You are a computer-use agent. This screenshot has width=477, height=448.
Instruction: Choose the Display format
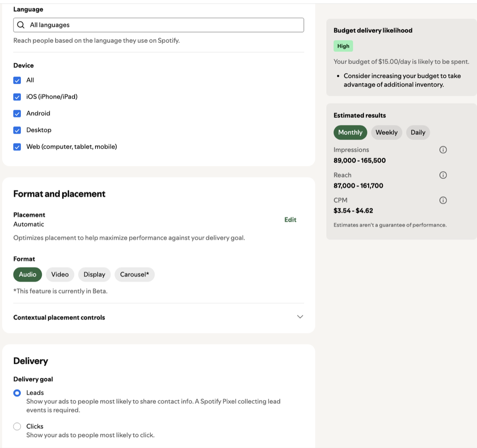[94, 274]
